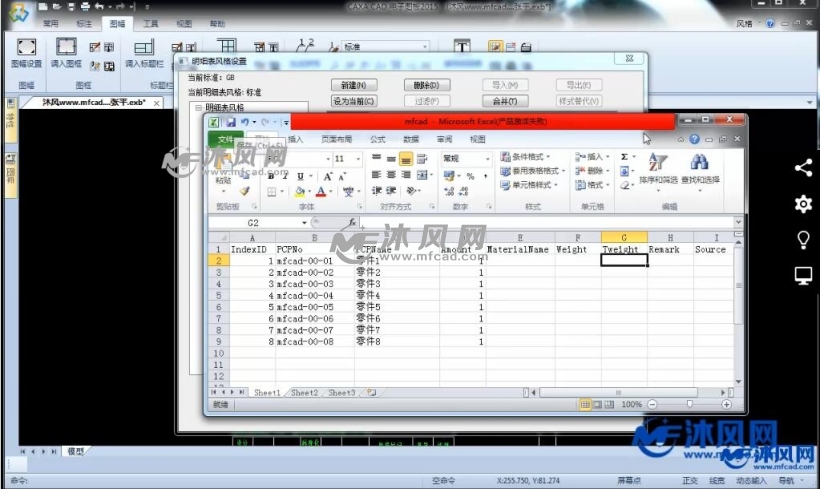Switch Excel to Page Layout view in status bar

(597, 405)
